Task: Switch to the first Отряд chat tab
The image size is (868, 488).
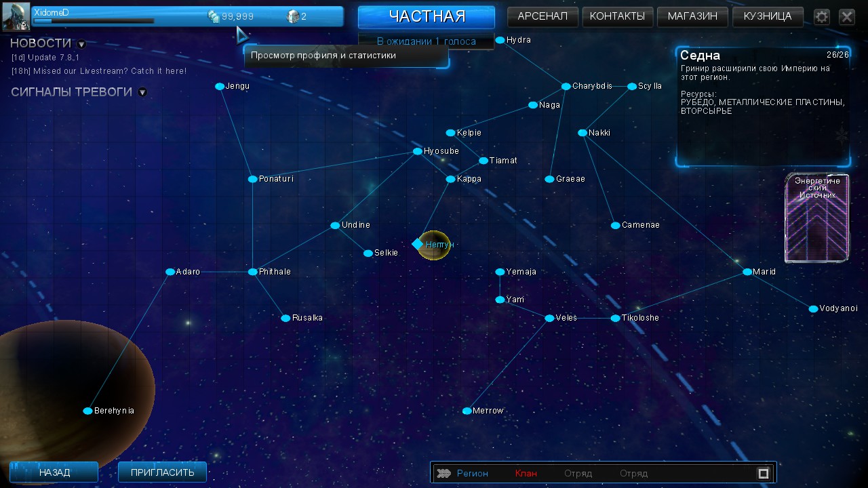Action: 578,473
